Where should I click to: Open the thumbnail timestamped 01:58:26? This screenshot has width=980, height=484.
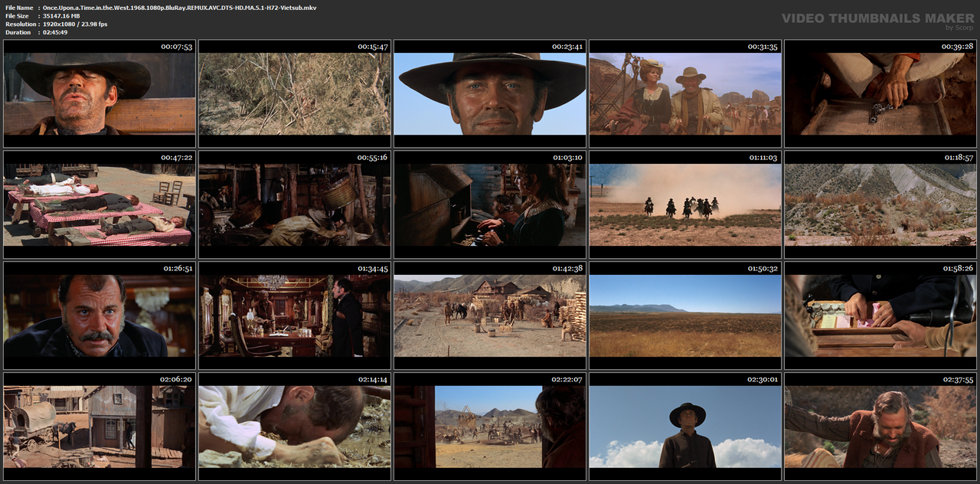click(x=880, y=316)
